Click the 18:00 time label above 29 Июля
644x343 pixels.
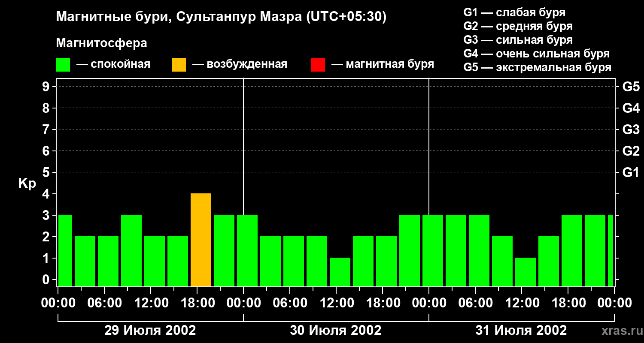[197, 303]
